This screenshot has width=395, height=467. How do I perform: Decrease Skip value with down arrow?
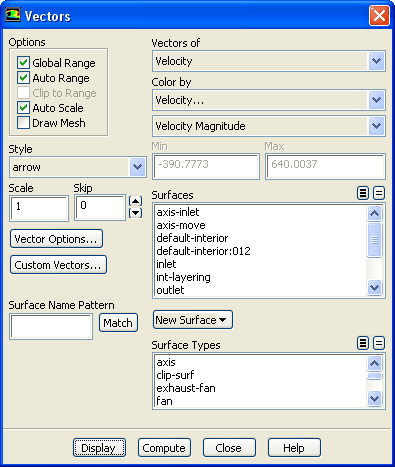135,212
